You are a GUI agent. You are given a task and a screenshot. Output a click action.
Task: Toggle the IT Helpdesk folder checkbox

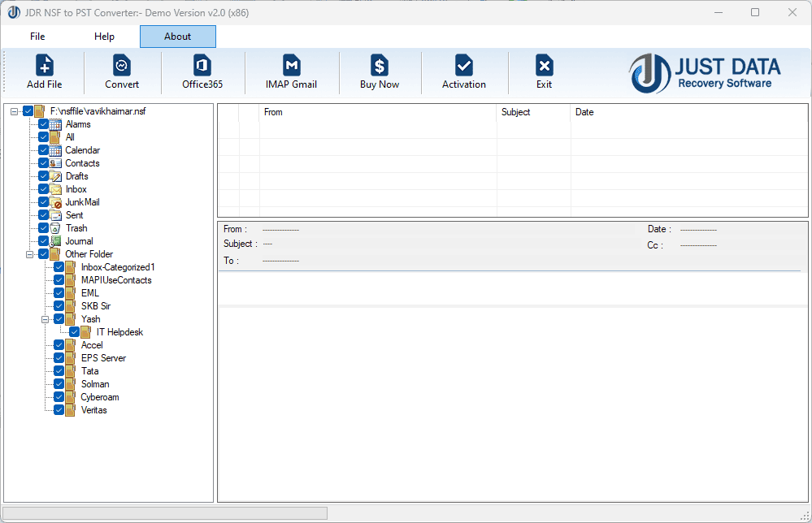click(x=74, y=331)
